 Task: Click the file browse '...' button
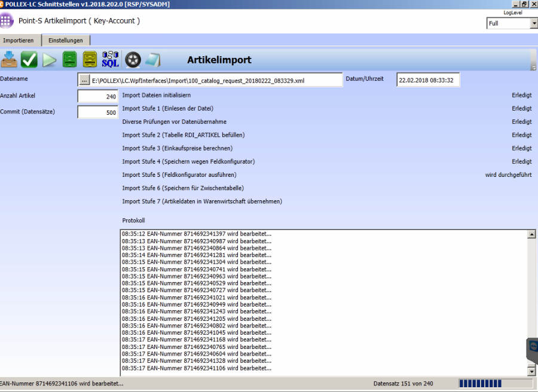point(84,80)
